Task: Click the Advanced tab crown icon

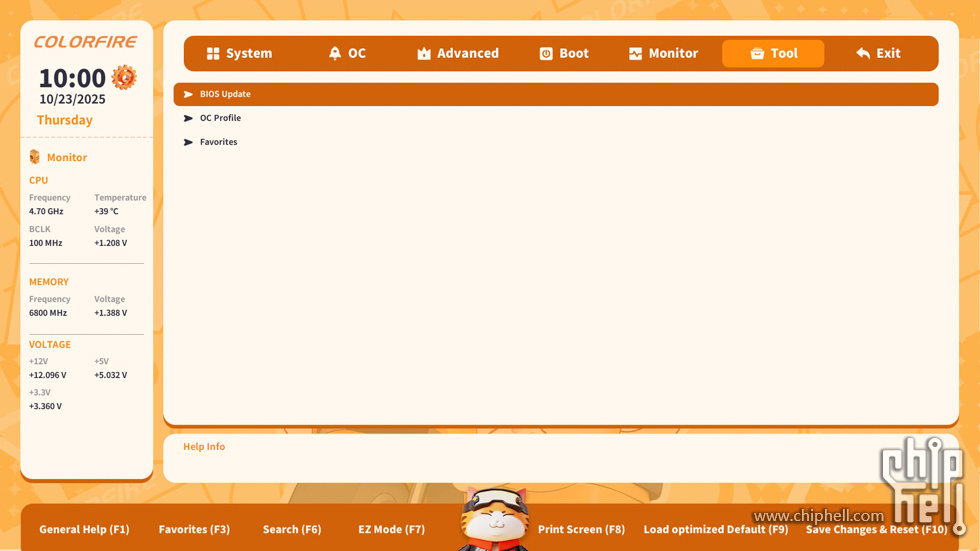Action: tap(424, 53)
